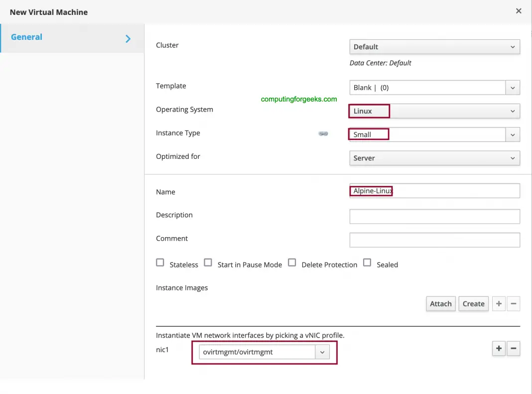532x394 pixels.
Task: Click inside the Description input field
Action: [434, 216]
